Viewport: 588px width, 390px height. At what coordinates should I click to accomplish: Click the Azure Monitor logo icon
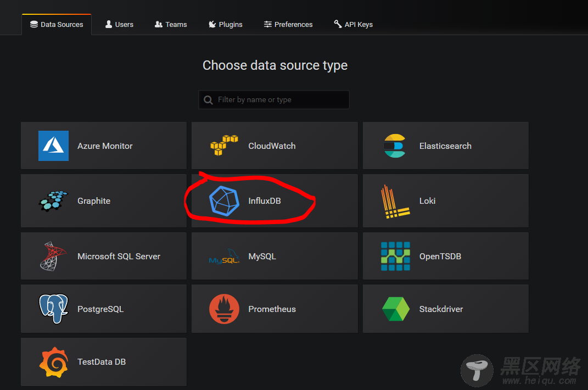[53, 146]
